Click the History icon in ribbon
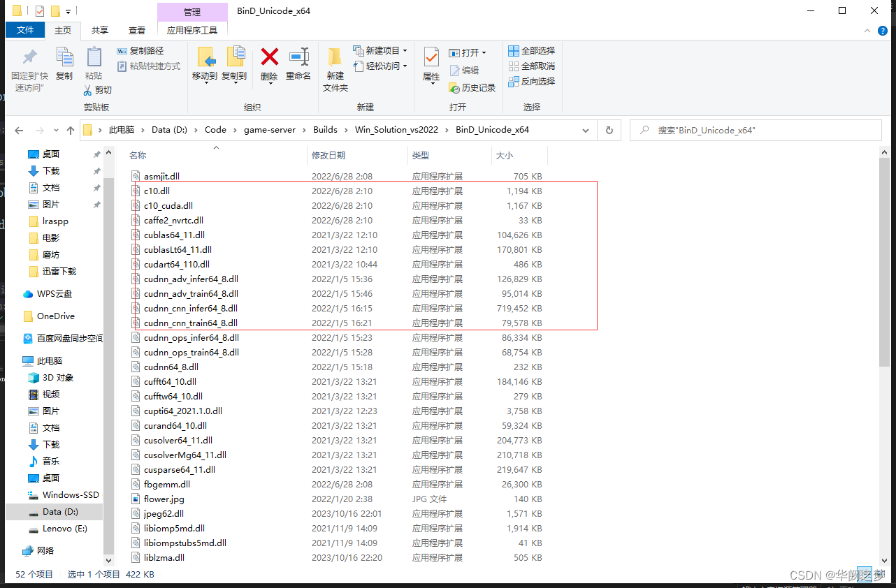The height and width of the screenshot is (588, 896). (472, 87)
